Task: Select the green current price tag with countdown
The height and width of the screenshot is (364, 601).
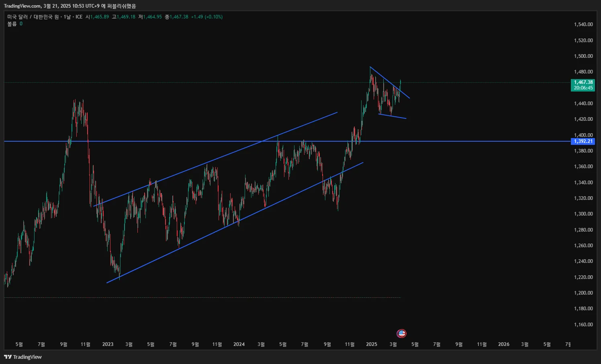Action: pos(583,85)
